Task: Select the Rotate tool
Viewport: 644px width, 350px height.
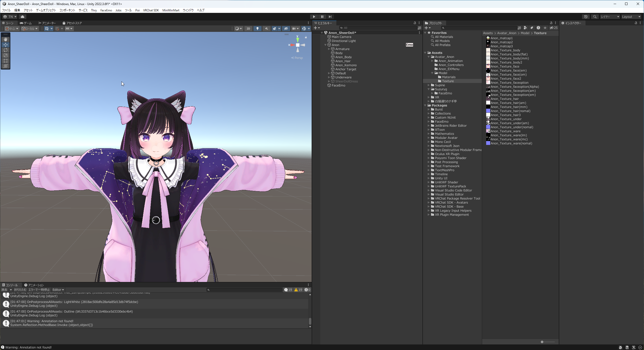Action: click(x=6, y=50)
